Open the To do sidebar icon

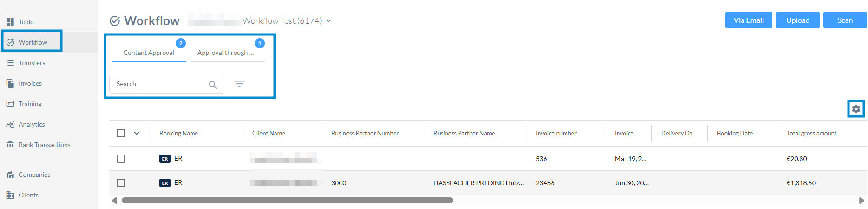point(10,22)
